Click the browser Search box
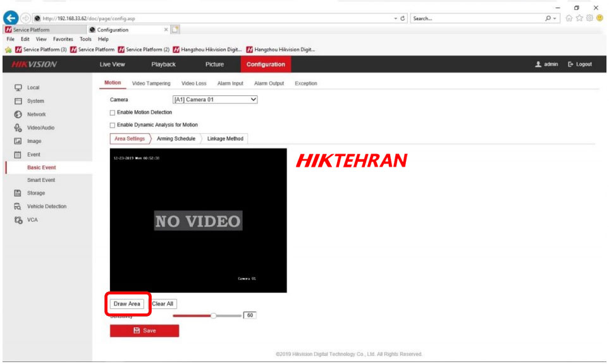 coord(477,18)
